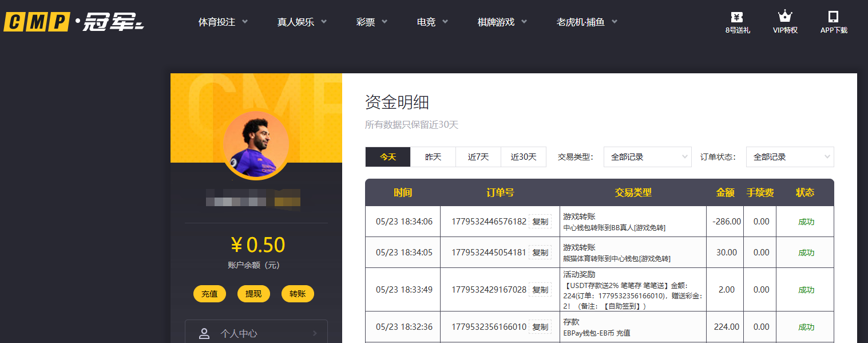Click 成功 status in the -286.00 row
Screen dimensions: 868x343
[x=806, y=222]
